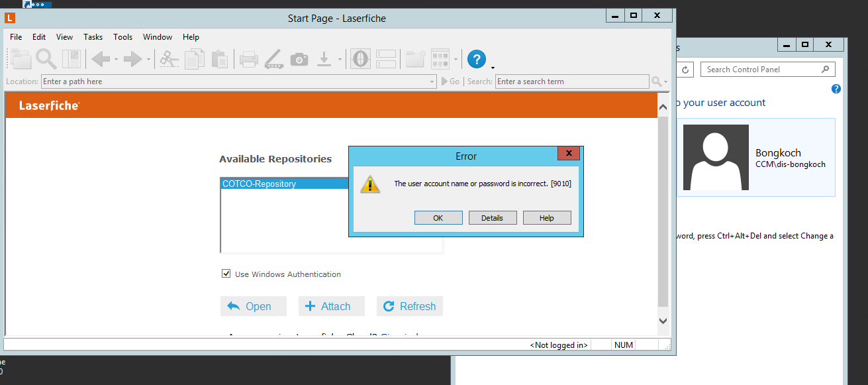Click the scrollbar down arrow on Start Page

[x=663, y=321]
